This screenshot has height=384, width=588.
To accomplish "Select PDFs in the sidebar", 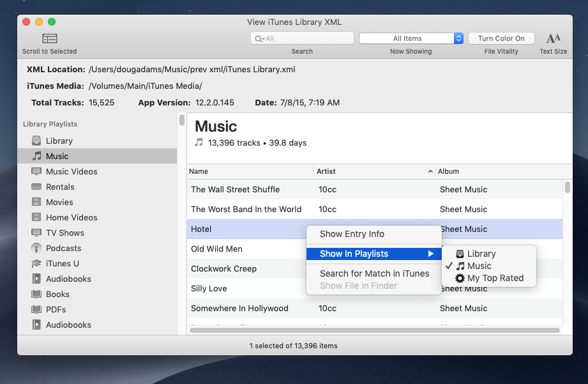I will (97, 310).
